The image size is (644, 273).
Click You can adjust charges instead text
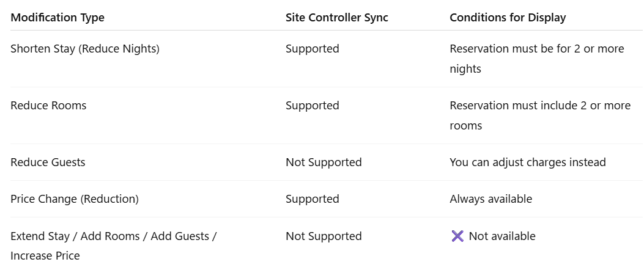(x=528, y=162)
